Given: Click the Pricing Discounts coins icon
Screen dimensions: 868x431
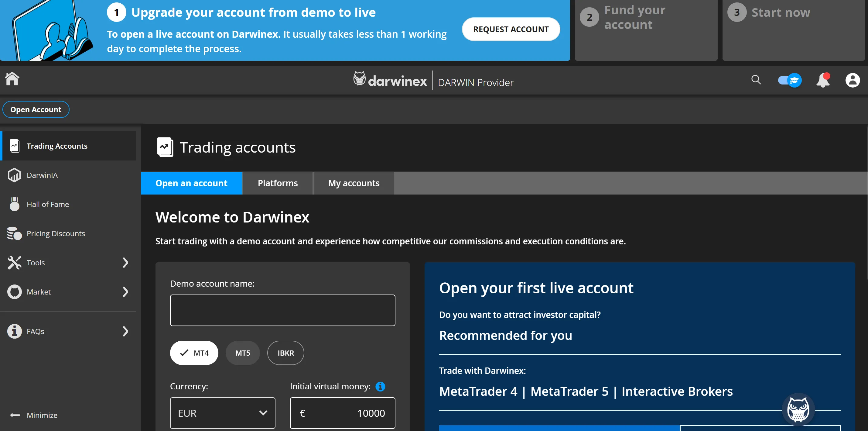Looking at the screenshot, I should [x=15, y=233].
